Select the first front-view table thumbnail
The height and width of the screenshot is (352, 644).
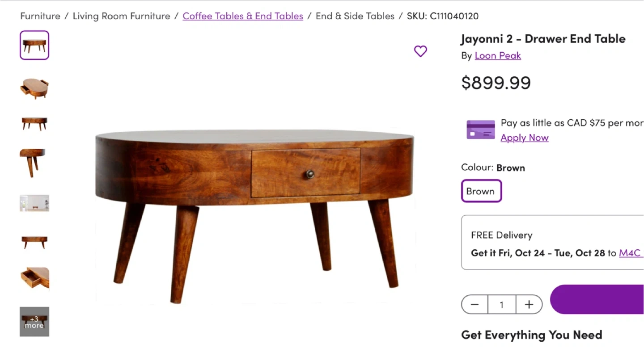point(34,45)
